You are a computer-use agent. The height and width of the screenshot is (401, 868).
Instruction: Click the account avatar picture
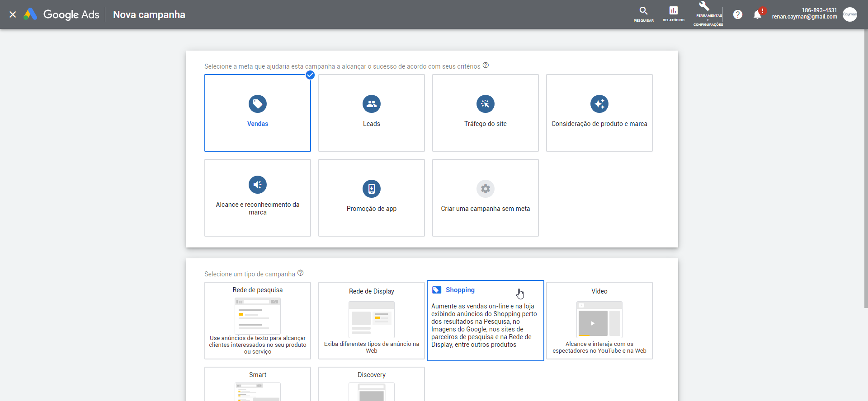(x=850, y=14)
